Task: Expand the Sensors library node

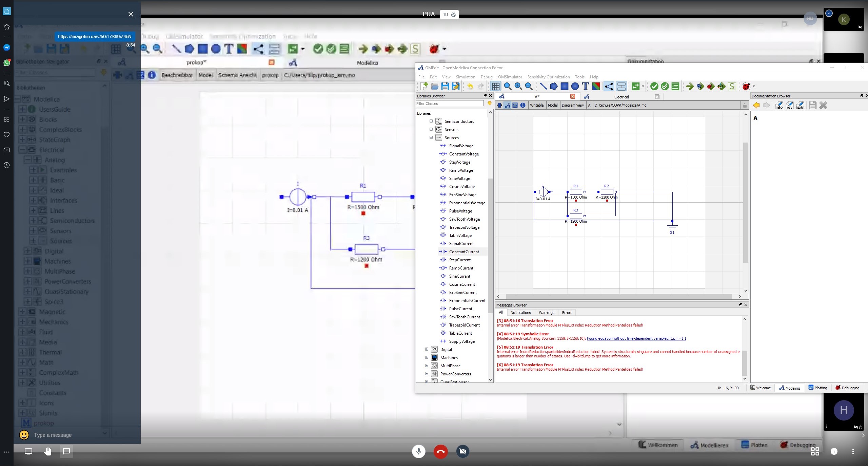Action: (x=431, y=129)
